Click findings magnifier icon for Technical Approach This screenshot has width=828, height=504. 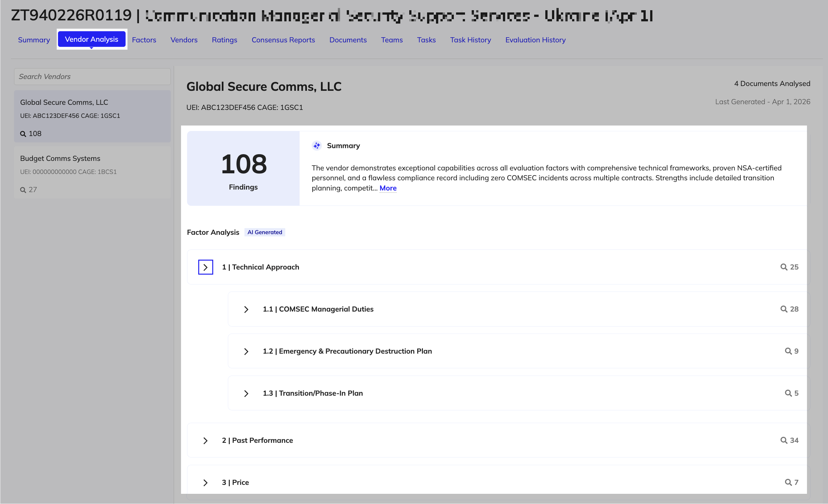(x=784, y=267)
